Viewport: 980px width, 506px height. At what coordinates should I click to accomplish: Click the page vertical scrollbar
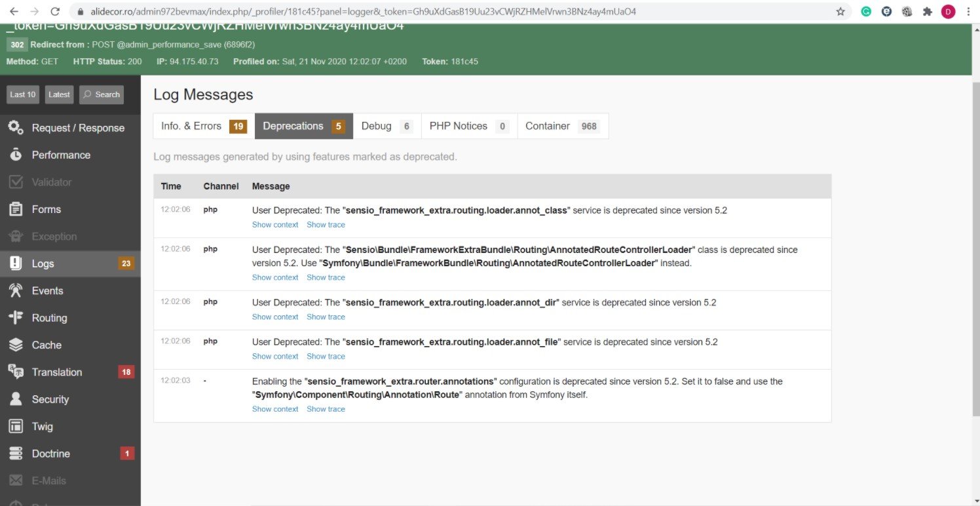975,249
